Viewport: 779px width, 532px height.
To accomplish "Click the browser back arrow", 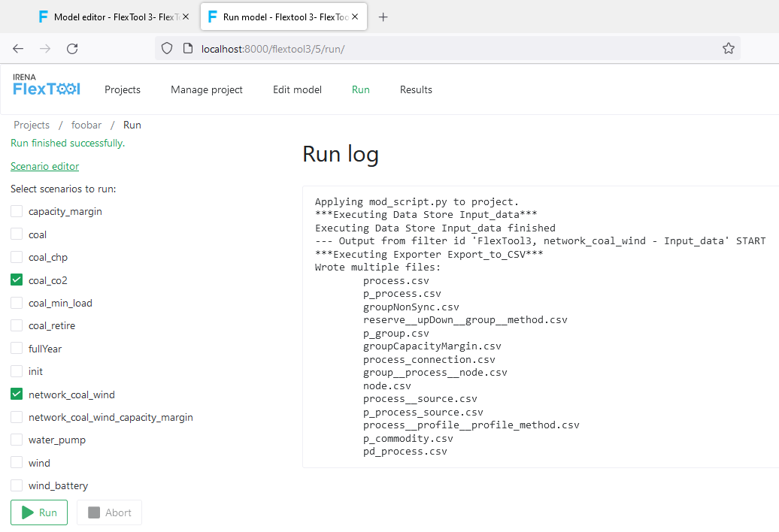I will (x=18, y=49).
